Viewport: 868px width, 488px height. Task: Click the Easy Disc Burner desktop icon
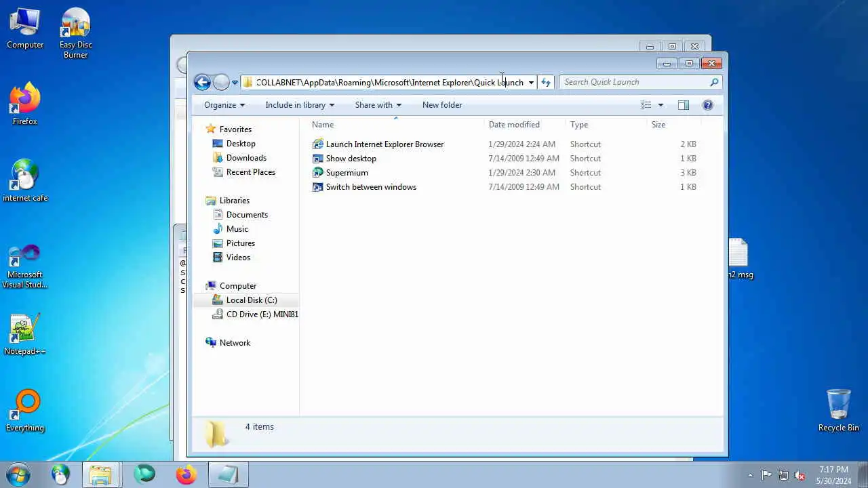coord(75,33)
